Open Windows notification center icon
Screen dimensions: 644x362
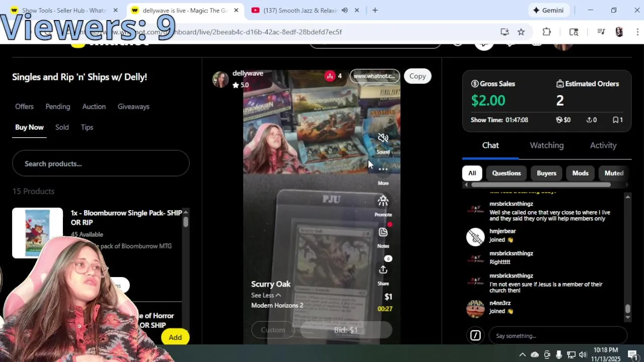tap(633, 354)
